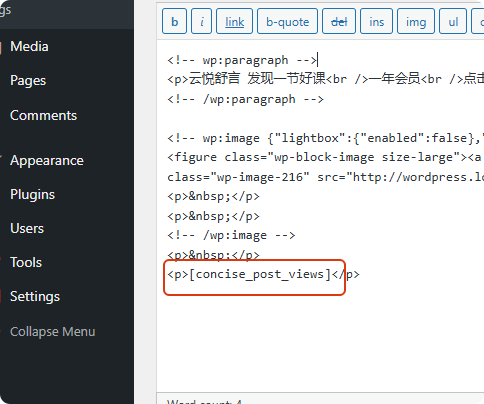This screenshot has width=484, height=404.
Task: Click the Chinese paragraph text line
Action: 325,79
